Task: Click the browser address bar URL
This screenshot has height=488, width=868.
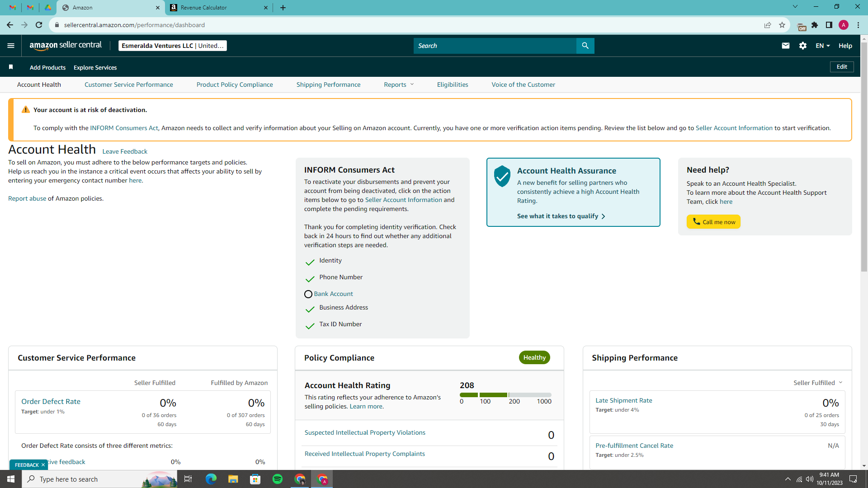Action: (134, 25)
